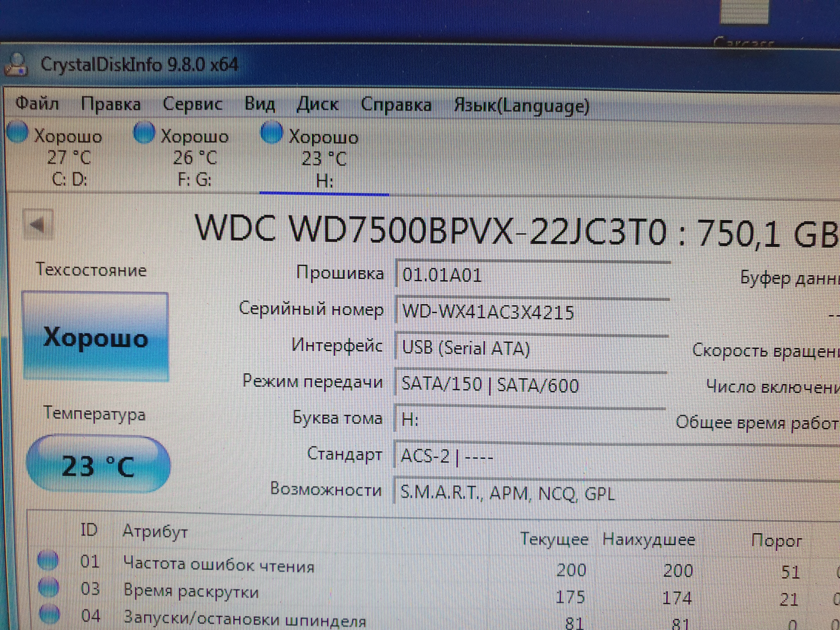Click the blue status orb for F: G: disk

(x=144, y=132)
